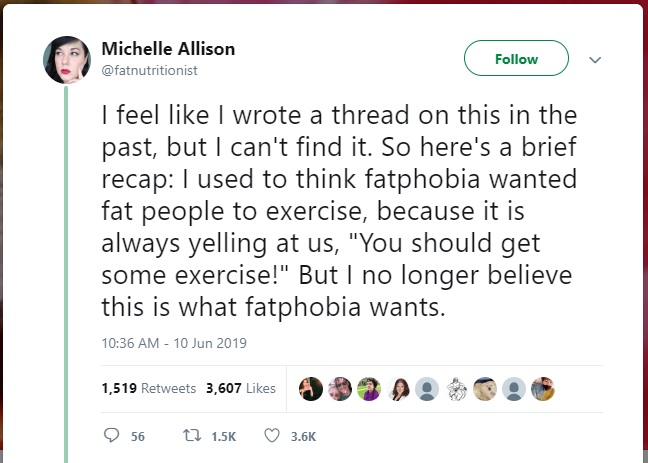Click the Michelle Allison display name

(x=168, y=49)
